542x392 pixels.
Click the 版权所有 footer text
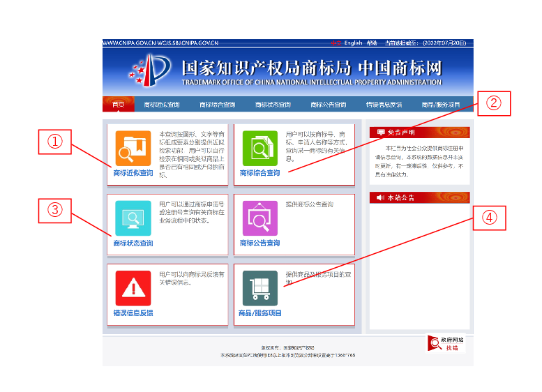[x=287, y=348]
